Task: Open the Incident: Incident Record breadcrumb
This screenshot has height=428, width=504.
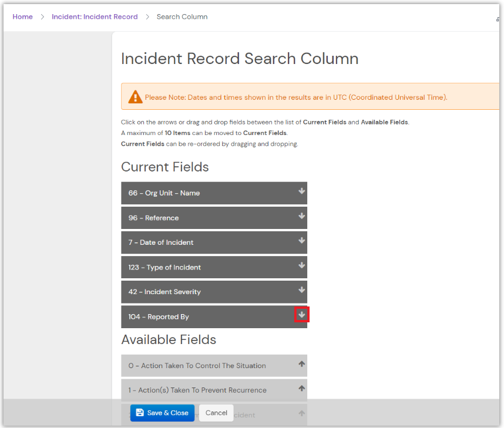Action: click(x=95, y=16)
